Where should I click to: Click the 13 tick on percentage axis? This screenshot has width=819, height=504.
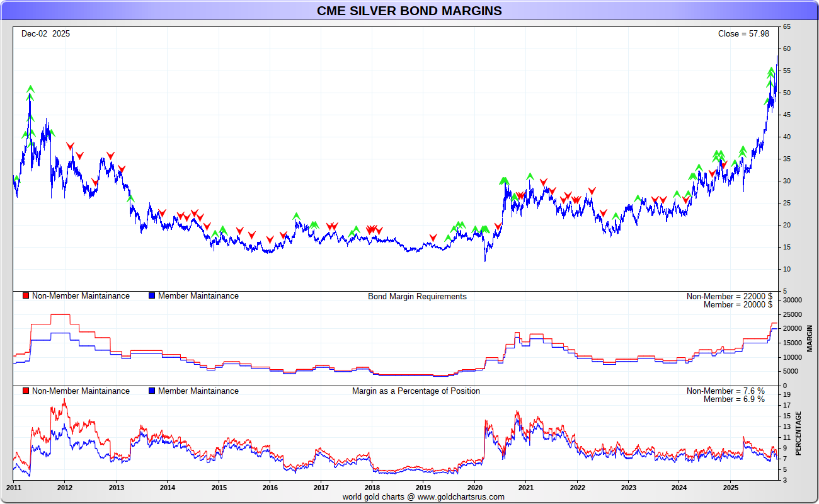click(x=787, y=427)
